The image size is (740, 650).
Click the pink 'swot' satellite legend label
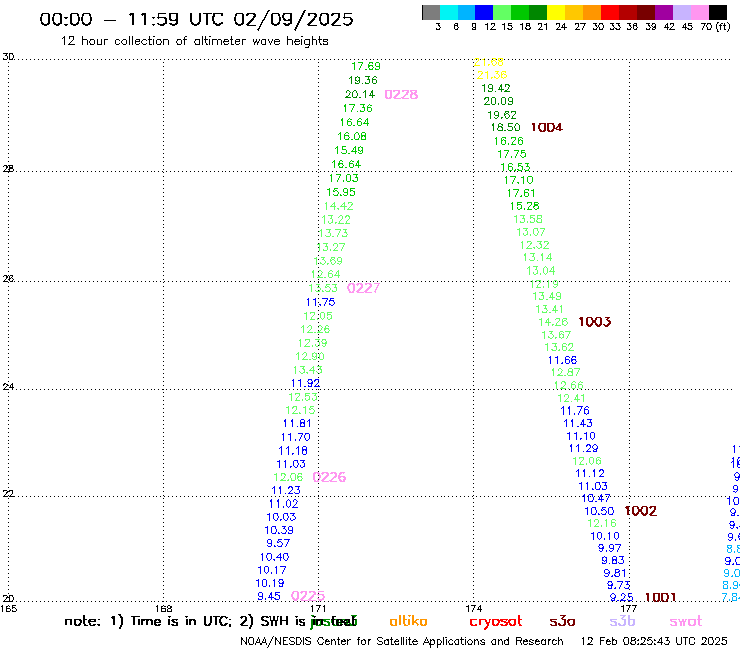(x=686, y=621)
